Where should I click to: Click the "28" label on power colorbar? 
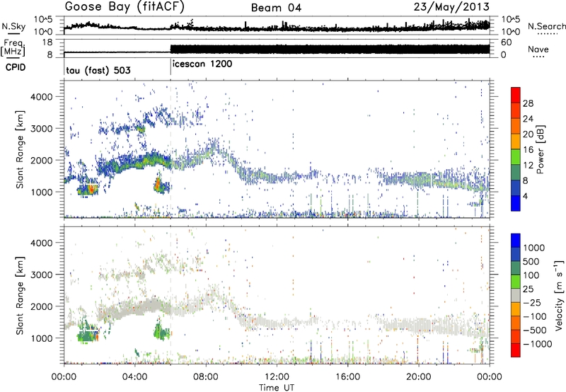tap(528, 103)
